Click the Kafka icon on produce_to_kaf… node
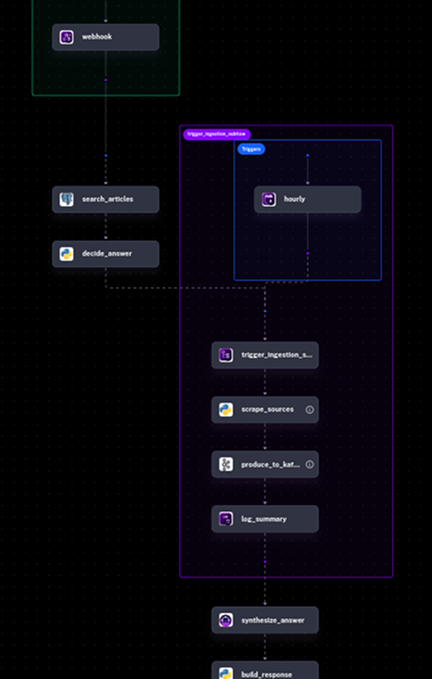 tap(226, 464)
